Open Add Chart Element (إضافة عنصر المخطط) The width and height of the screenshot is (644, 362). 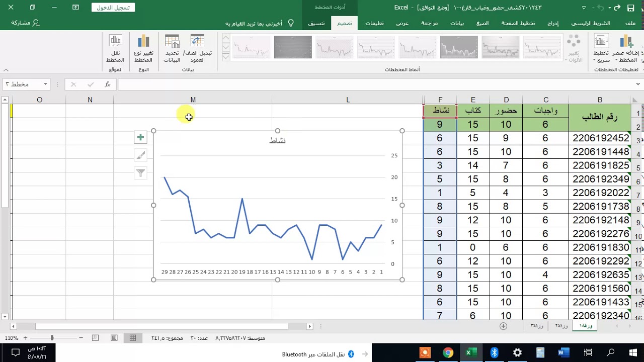pyautogui.click(x=625, y=48)
